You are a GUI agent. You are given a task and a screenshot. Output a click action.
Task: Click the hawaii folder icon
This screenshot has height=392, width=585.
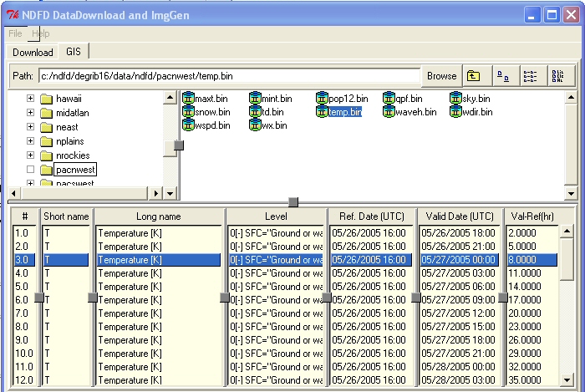[x=46, y=99]
